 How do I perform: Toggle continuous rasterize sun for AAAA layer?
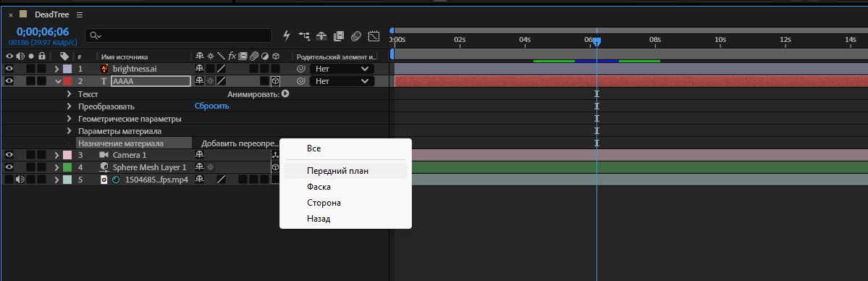click(210, 81)
